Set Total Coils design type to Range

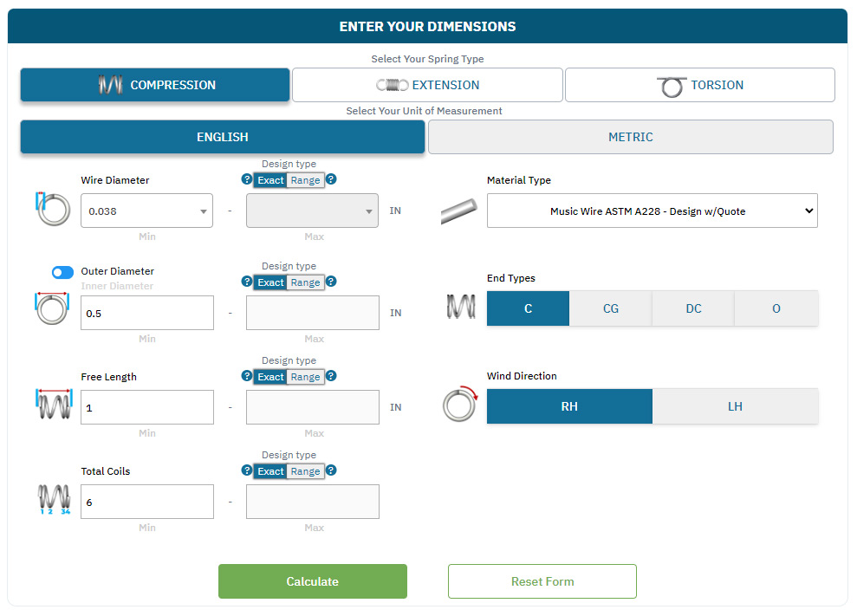[x=305, y=471]
